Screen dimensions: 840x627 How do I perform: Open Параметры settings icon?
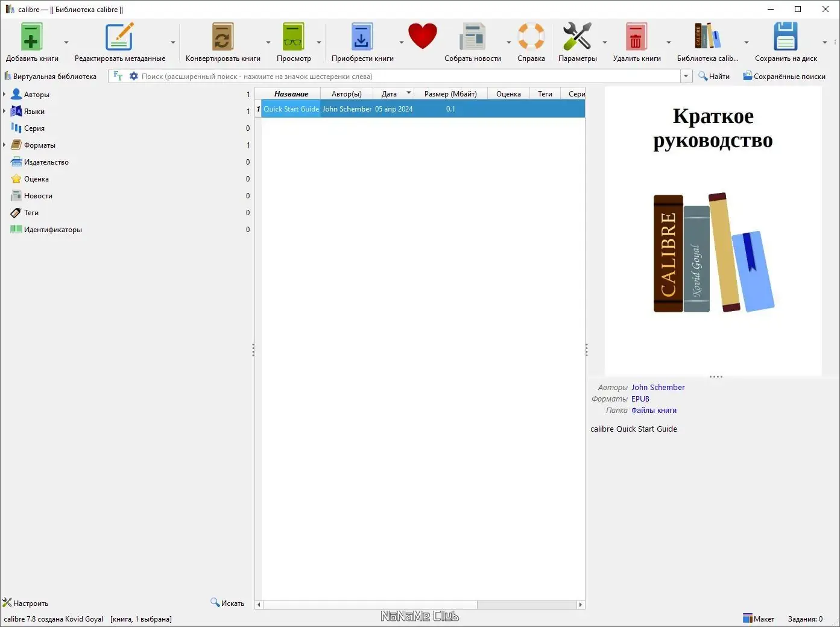(x=577, y=37)
